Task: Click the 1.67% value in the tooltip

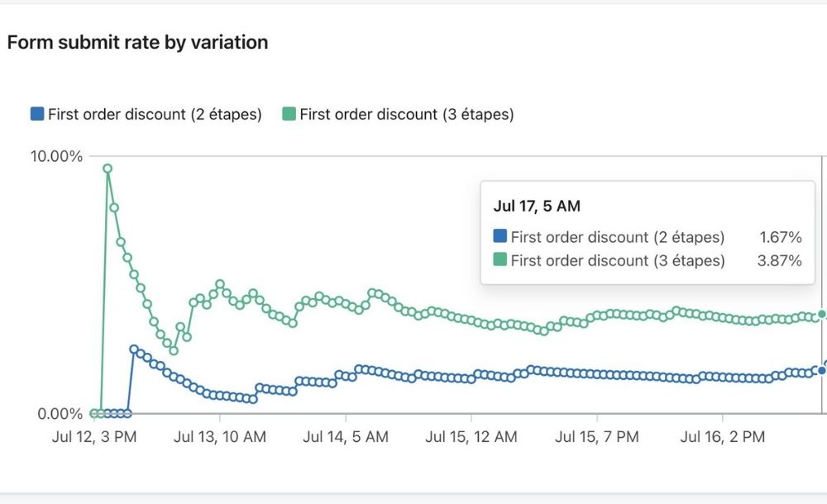Action: coord(780,237)
